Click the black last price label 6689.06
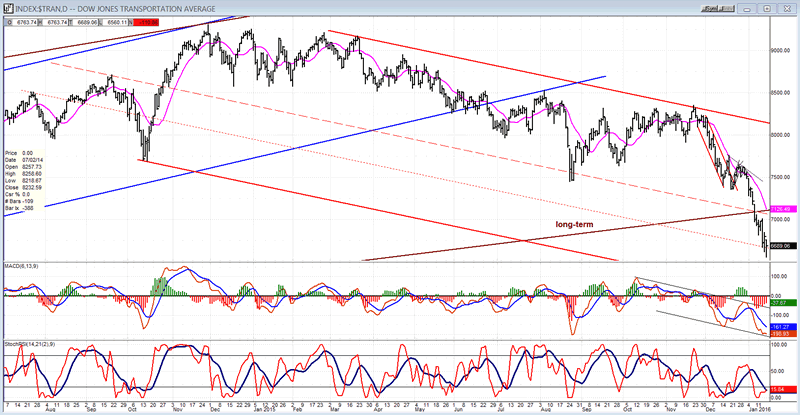The width and height of the screenshot is (800, 415). 783,246
